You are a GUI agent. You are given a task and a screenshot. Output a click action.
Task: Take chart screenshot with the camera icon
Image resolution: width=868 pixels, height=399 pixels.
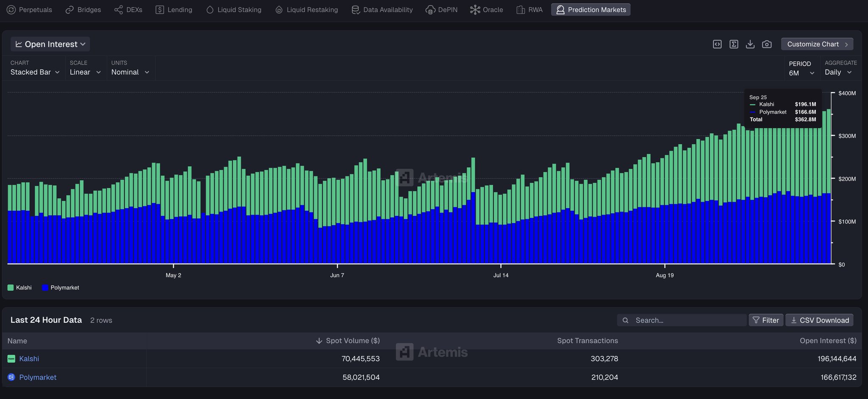click(x=767, y=44)
